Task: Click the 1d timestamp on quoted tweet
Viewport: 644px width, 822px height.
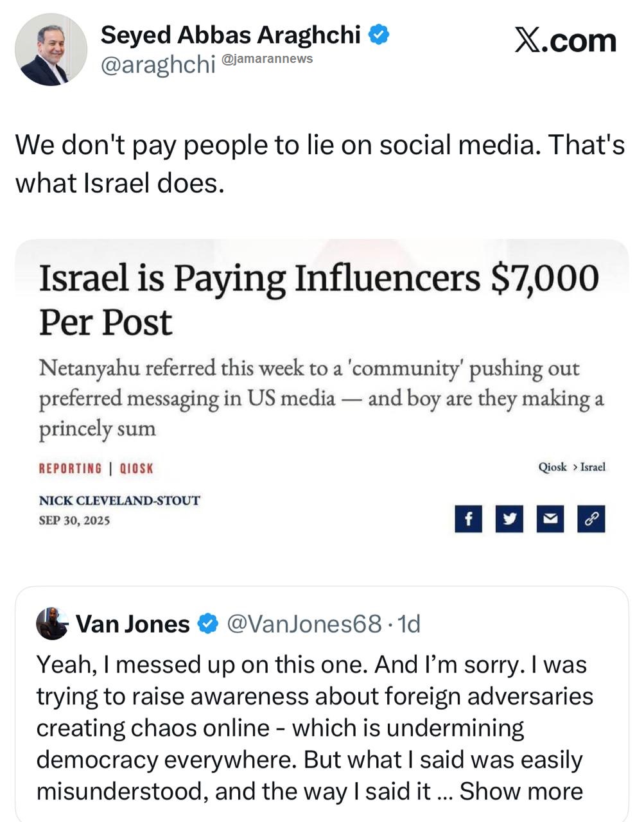Action: point(408,623)
